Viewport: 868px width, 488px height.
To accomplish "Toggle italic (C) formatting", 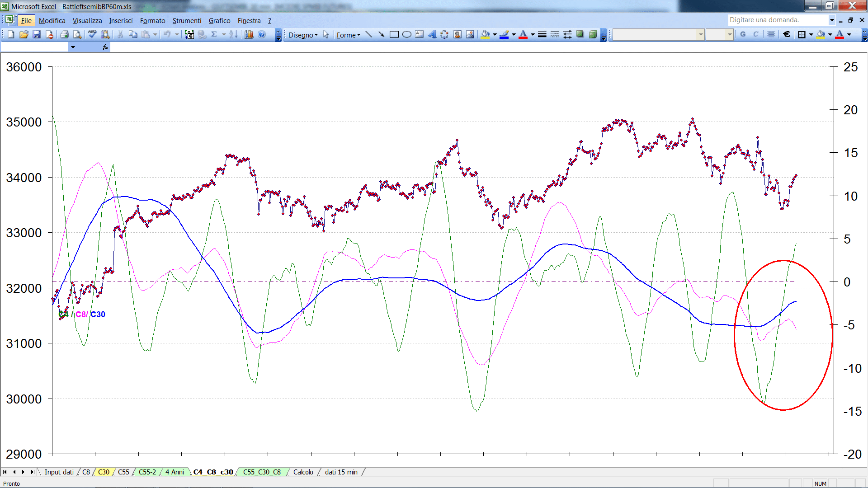I will pyautogui.click(x=755, y=34).
